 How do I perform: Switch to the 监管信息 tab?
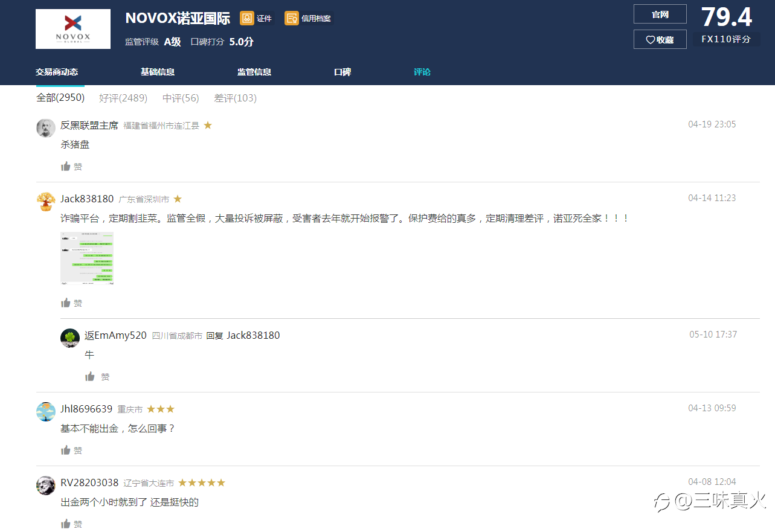tap(254, 72)
